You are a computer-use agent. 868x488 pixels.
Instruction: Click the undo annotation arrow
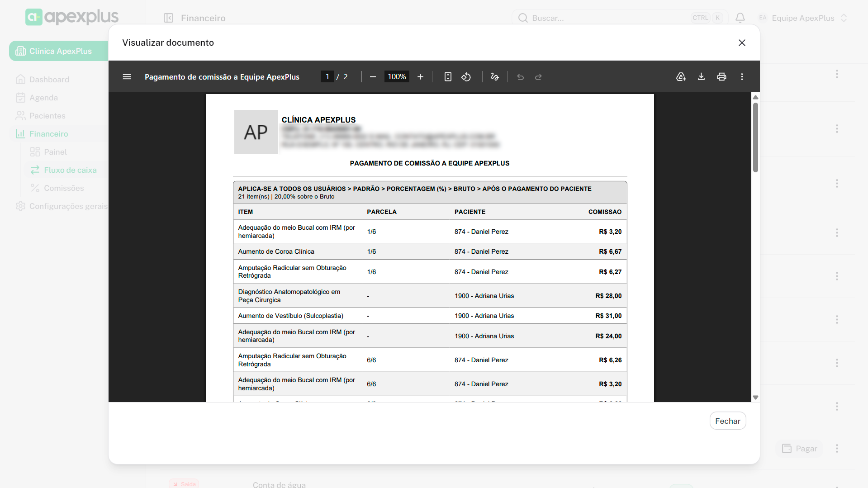[x=520, y=77]
